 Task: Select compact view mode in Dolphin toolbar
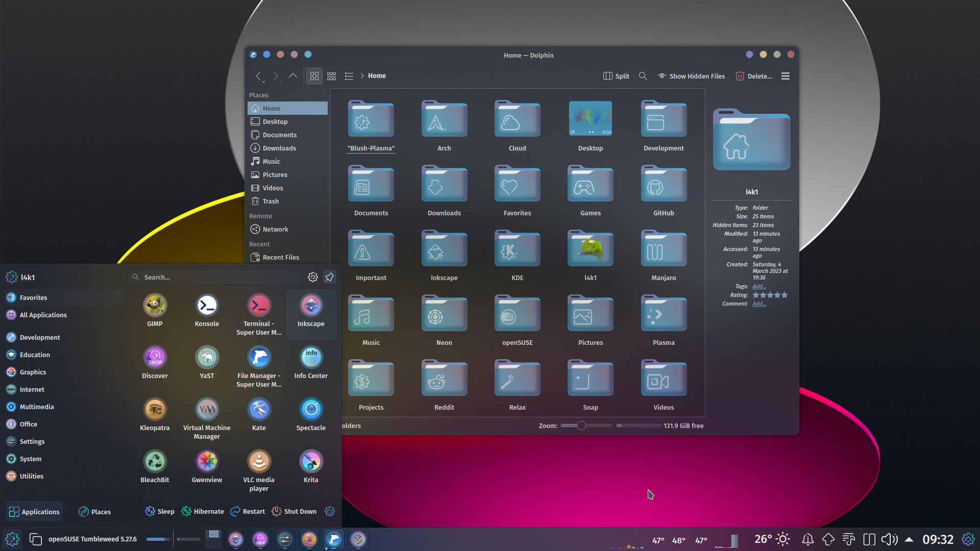[x=331, y=76]
